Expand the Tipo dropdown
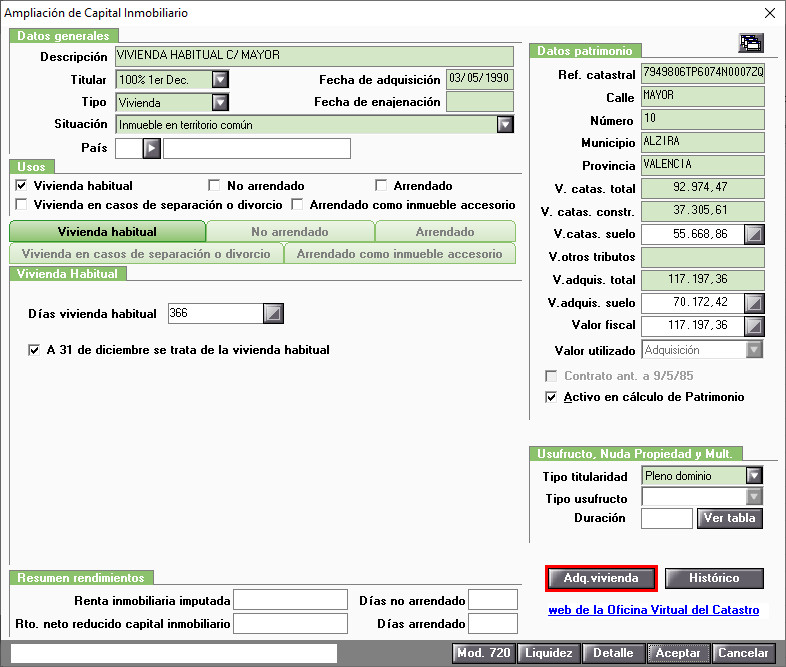Viewport: 786px width, 667px height. pyautogui.click(x=220, y=103)
